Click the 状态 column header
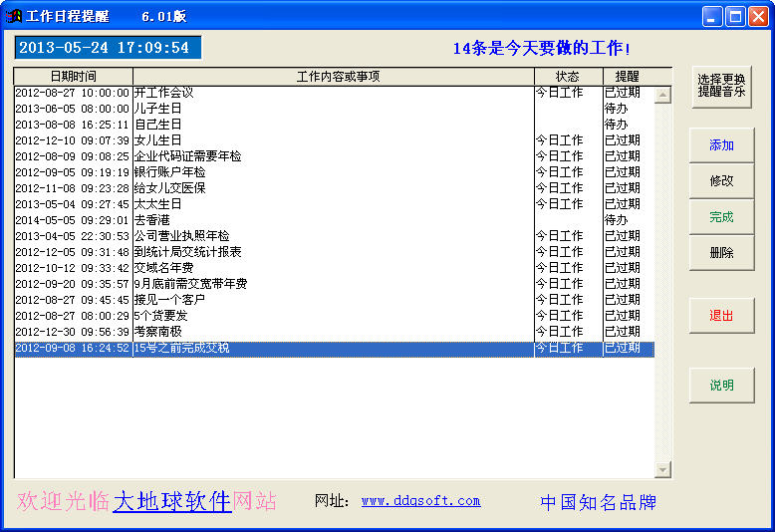This screenshot has width=775, height=532. (569, 77)
